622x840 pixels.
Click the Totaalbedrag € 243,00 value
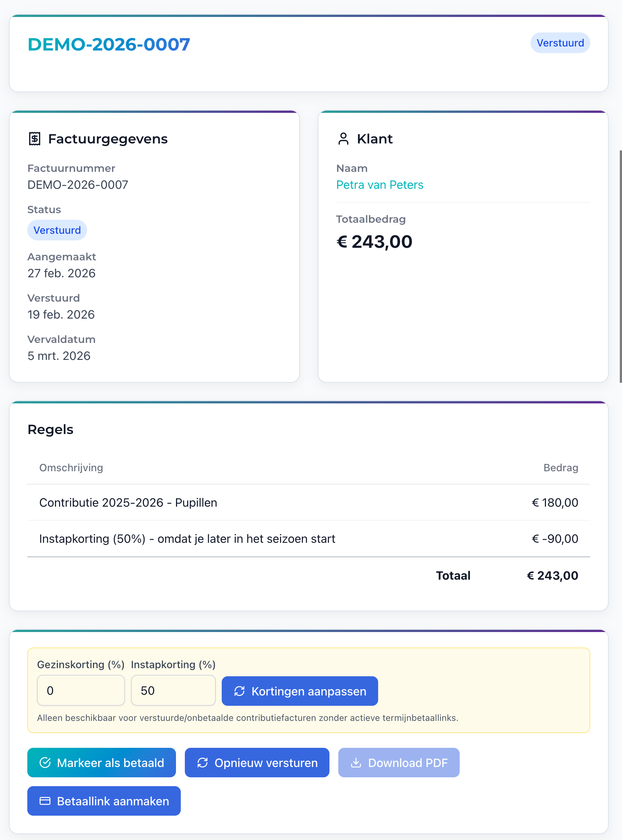coord(374,242)
